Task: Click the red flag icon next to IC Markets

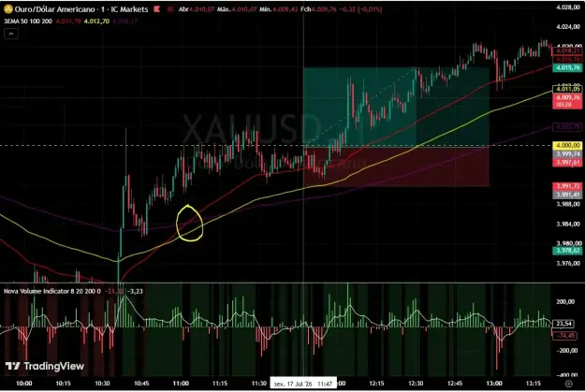Action: coord(156,9)
